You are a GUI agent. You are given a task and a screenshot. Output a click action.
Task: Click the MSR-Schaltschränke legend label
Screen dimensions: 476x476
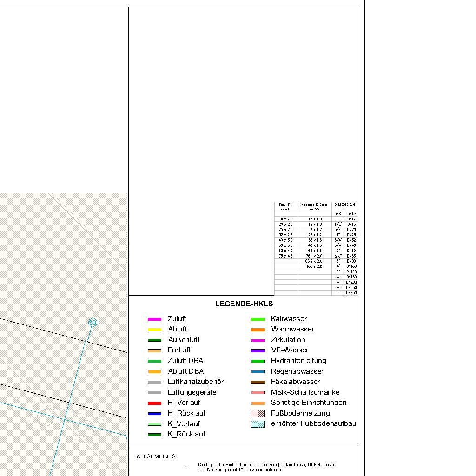pos(305,392)
